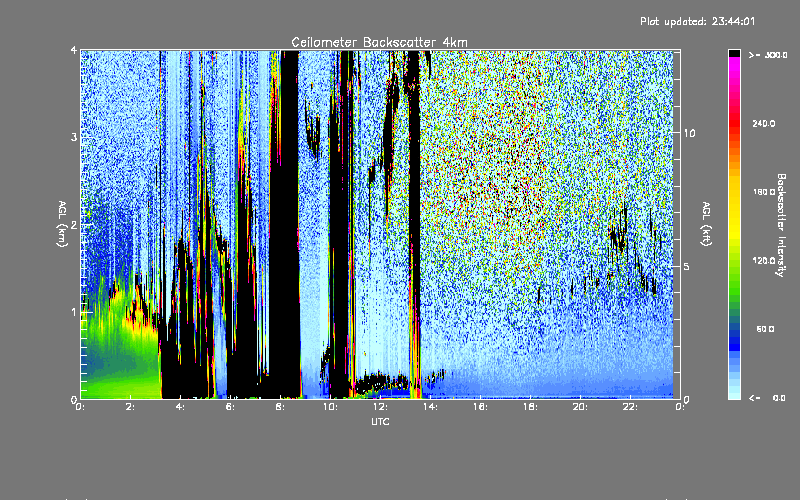Click the "22:" tick on the UTC axis
800x500 pixels.
[x=630, y=407]
